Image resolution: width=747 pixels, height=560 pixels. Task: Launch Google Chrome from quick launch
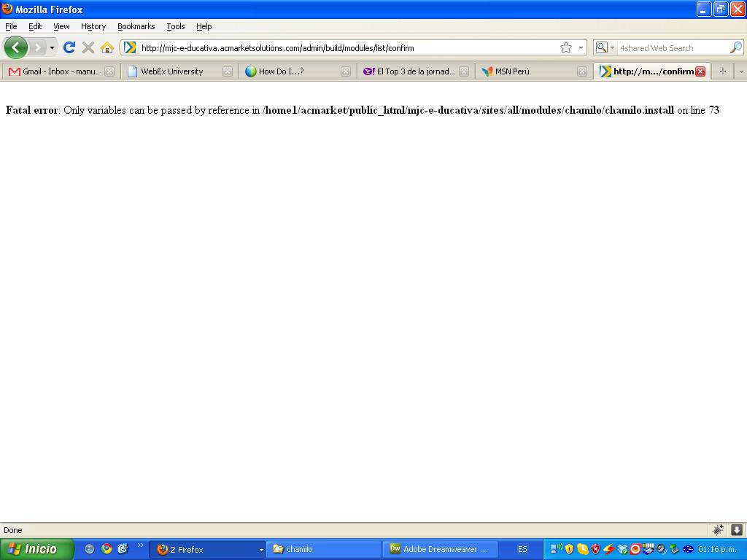coord(107,549)
